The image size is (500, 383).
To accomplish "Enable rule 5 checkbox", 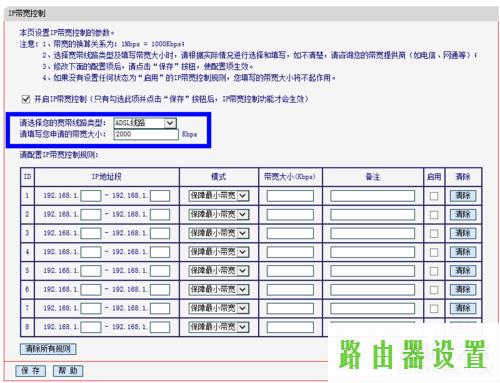I will click(434, 271).
